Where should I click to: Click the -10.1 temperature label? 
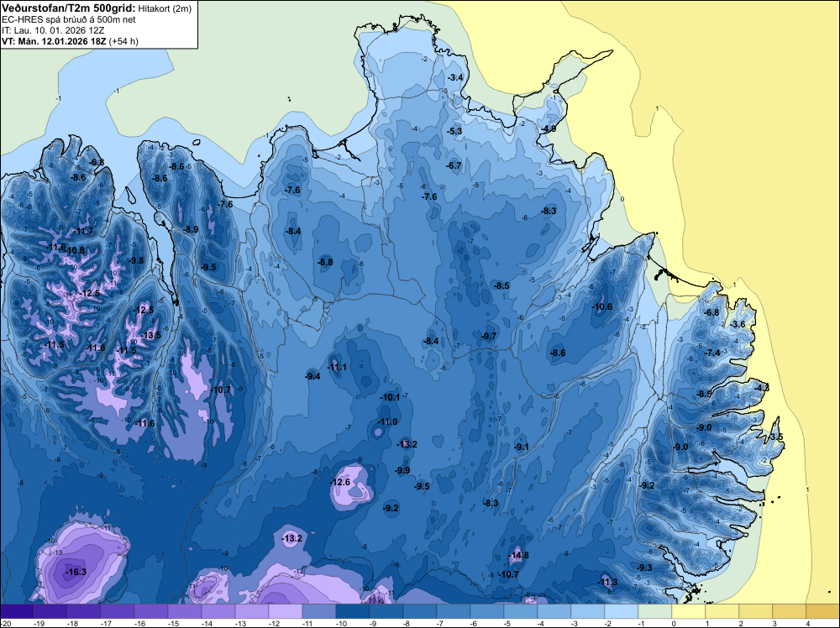tap(390, 397)
